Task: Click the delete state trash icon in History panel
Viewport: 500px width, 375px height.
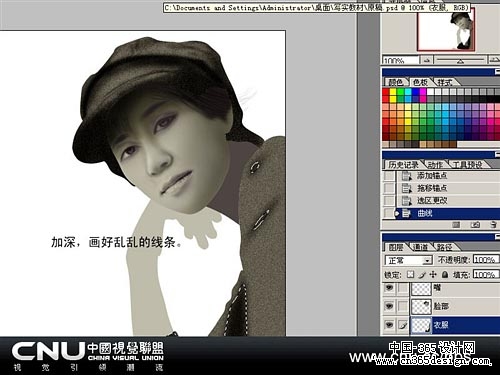Action: tap(494, 225)
